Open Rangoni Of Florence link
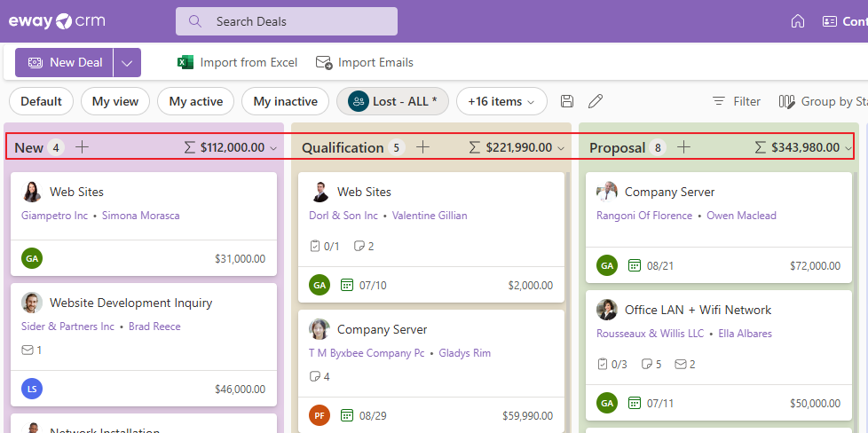 [x=644, y=216]
